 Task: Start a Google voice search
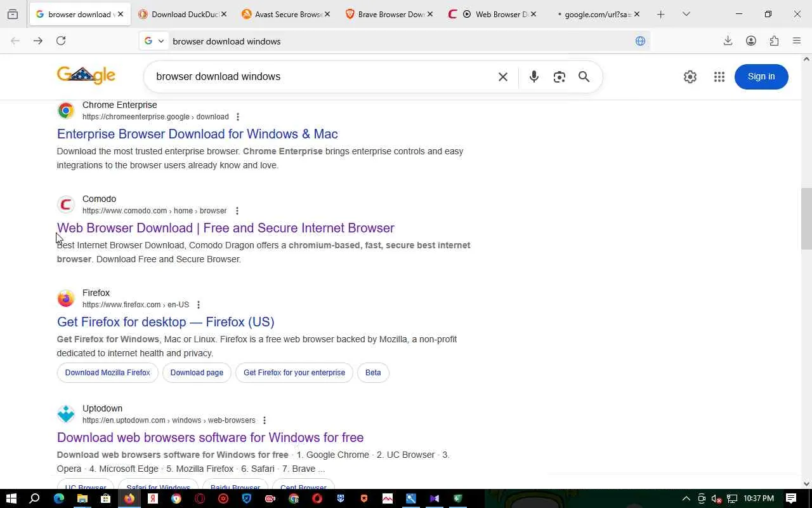[534, 77]
